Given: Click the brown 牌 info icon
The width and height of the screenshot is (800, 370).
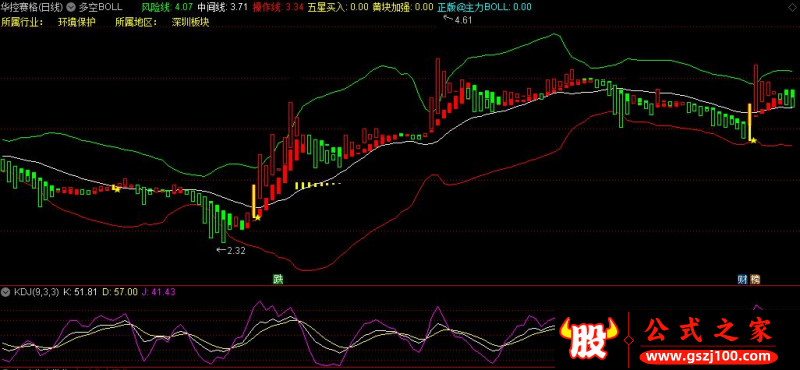Looking at the screenshot, I should coord(755,279).
